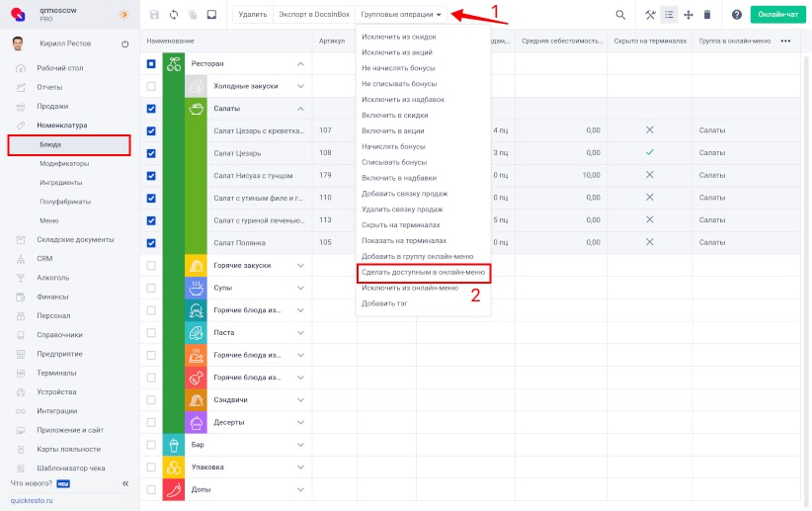Choose Добавить связку продаж item

coord(404,194)
